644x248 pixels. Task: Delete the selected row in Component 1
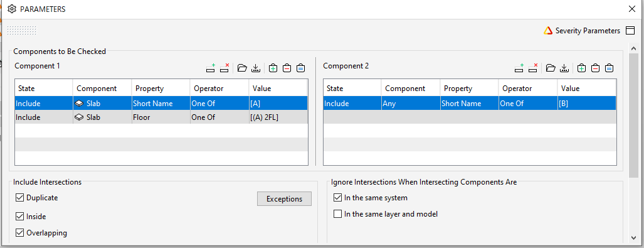[x=224, y=68]
